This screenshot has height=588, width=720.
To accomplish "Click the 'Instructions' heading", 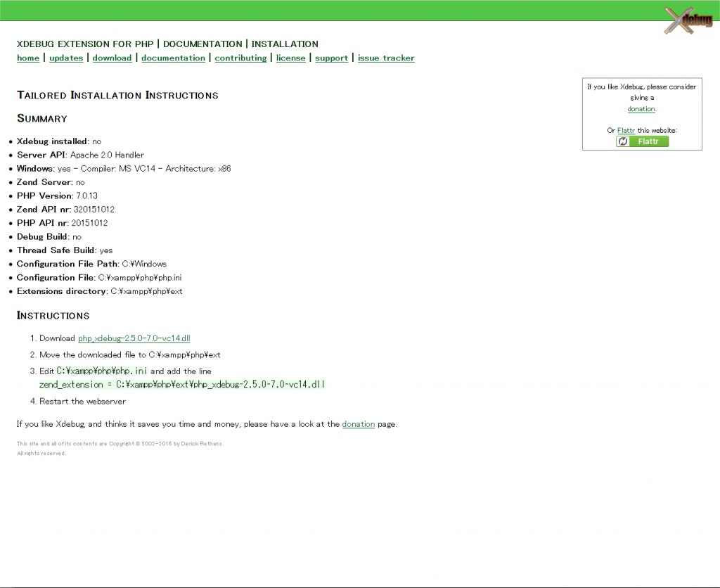I will coord(53,316).
